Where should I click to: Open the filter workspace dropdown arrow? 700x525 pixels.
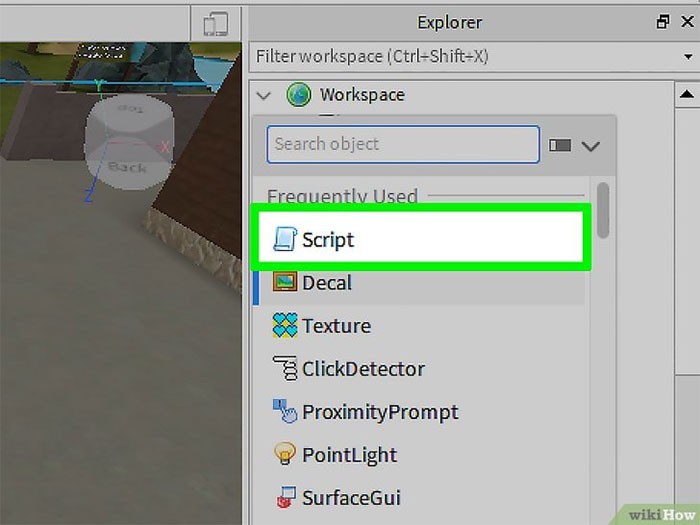(x=688, y=57)
